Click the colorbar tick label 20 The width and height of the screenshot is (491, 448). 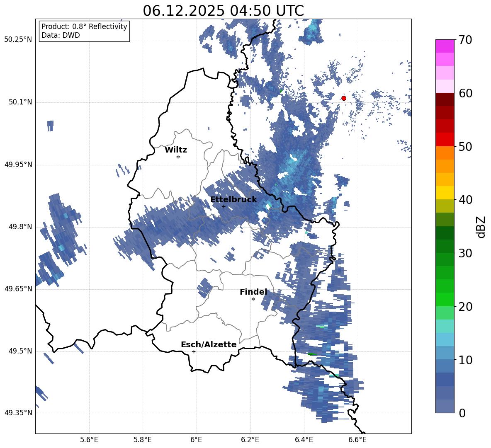(x=466, y=307)
